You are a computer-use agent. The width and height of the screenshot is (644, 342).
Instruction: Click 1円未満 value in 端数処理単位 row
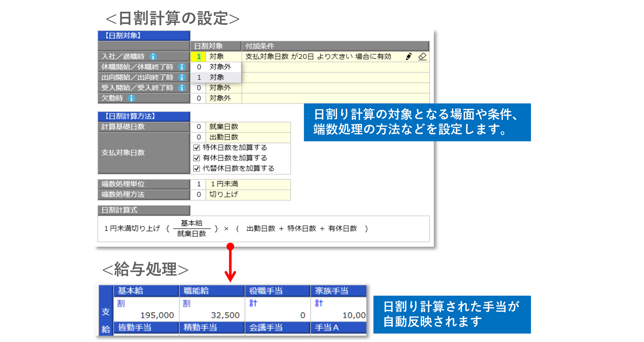[x=224, y=184]
